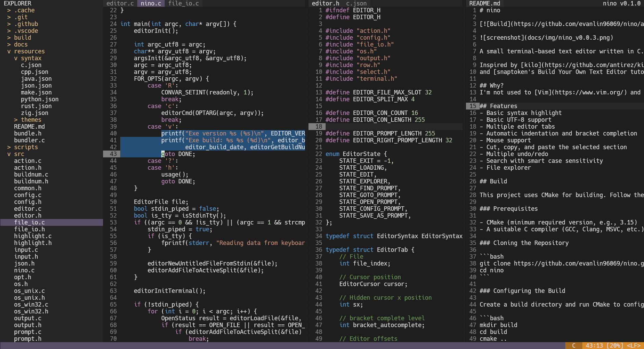The width and height of the screenshot is (644, 349).
Task: Expand the .vscode folder
Action: [x=23, y=31]
